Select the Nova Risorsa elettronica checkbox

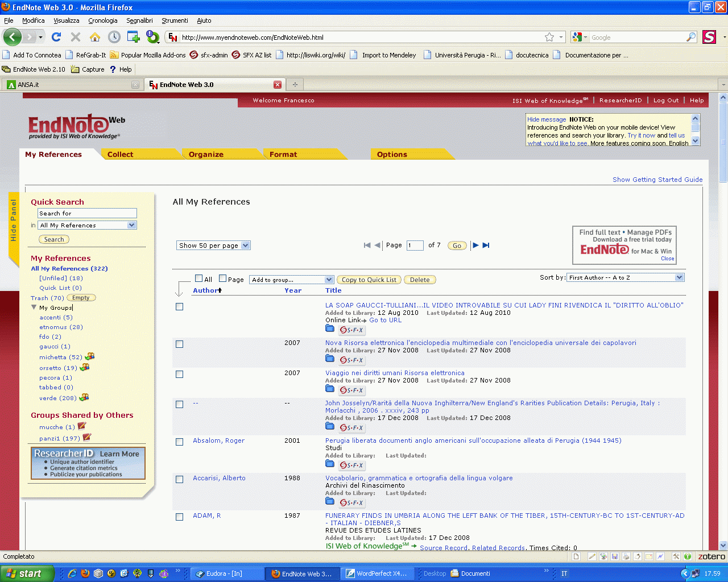click(180, 344)
